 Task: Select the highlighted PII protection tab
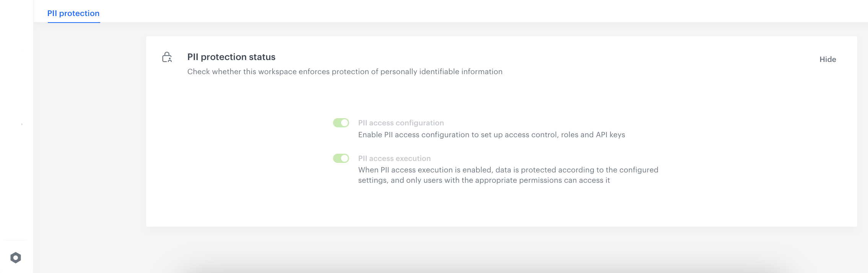point(73,13)
